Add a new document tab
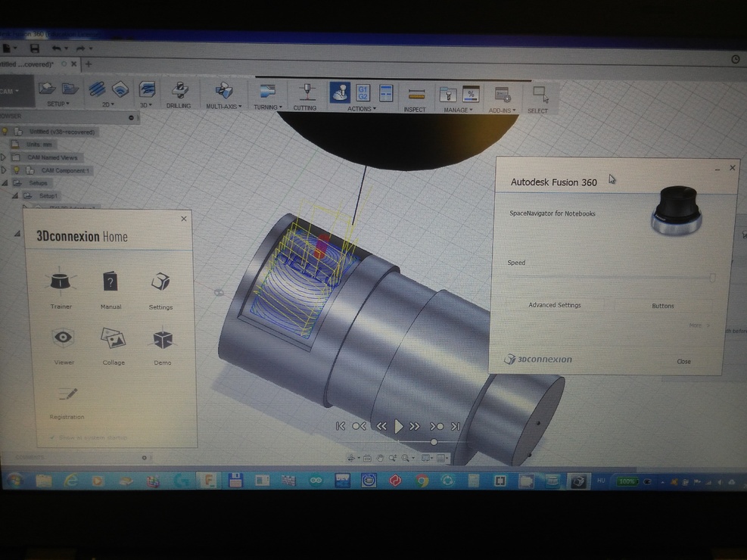Image resolution: width=747 pixels, height=560 pixels. click(89, 64)
